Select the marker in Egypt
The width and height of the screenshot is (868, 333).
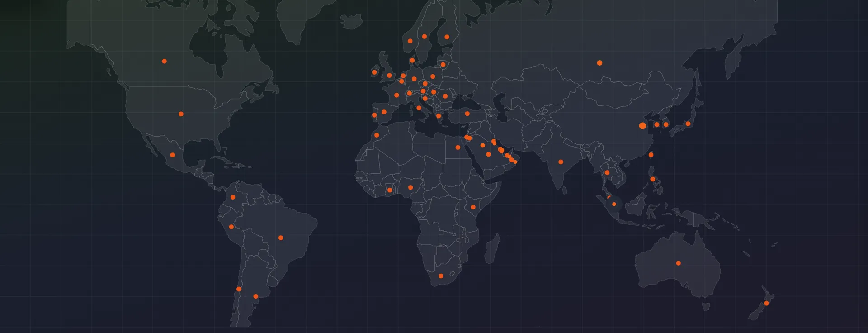(x=458, y=147)
